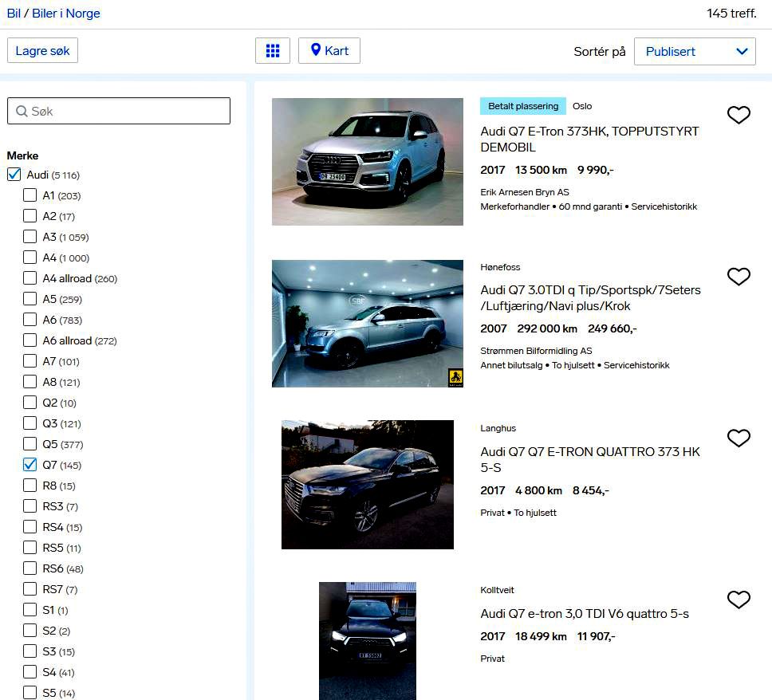
Task: Open map view with Kart button
Action: tap(329, 51)
